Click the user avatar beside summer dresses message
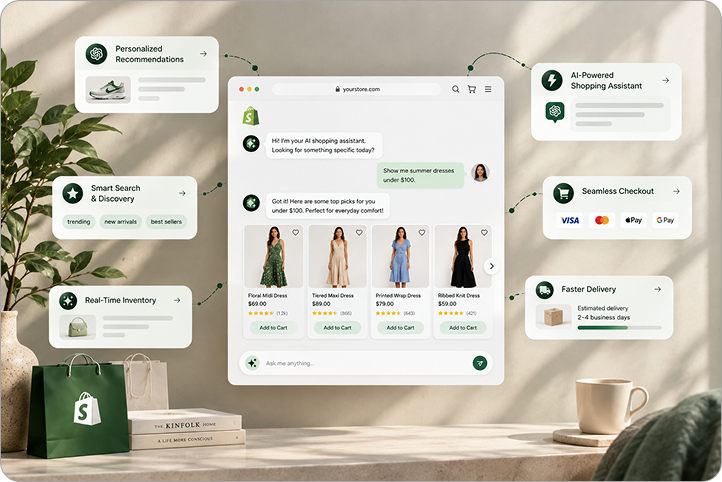 coord(480,173)
